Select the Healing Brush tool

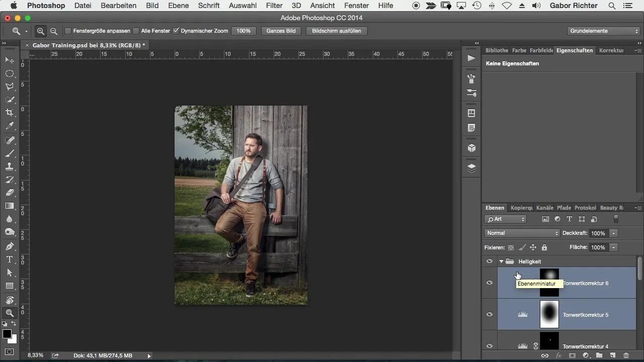(x=10, y=140)
